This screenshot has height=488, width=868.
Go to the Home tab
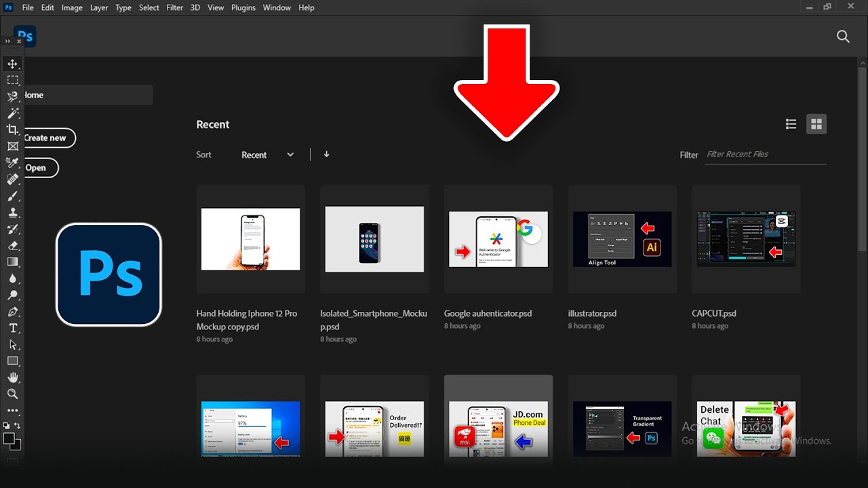click(x=88, y=95)
